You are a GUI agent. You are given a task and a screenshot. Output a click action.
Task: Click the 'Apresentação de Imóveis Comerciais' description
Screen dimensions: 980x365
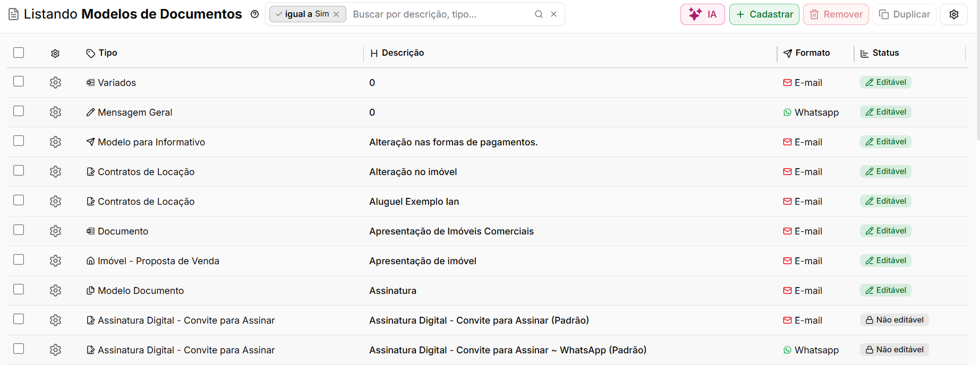tap(451, 231)
